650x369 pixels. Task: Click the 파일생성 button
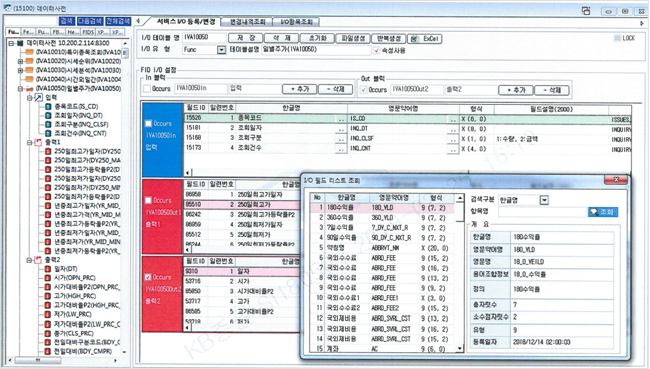354,38
